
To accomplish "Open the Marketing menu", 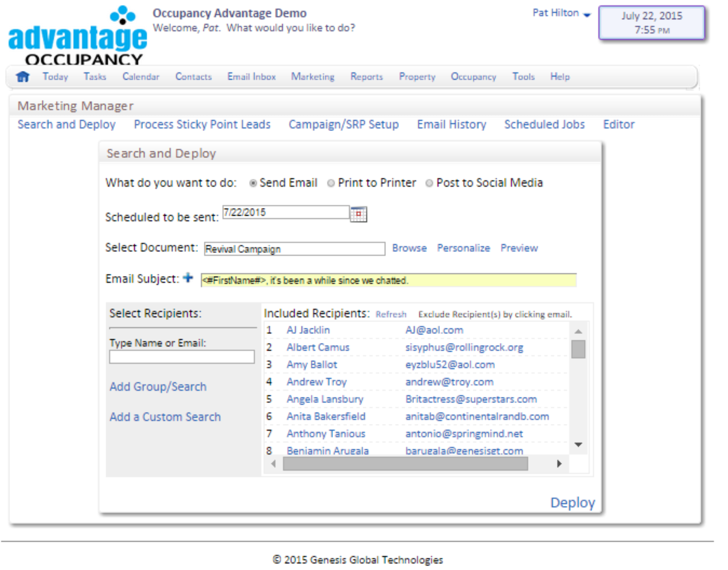I will (313, 77).
